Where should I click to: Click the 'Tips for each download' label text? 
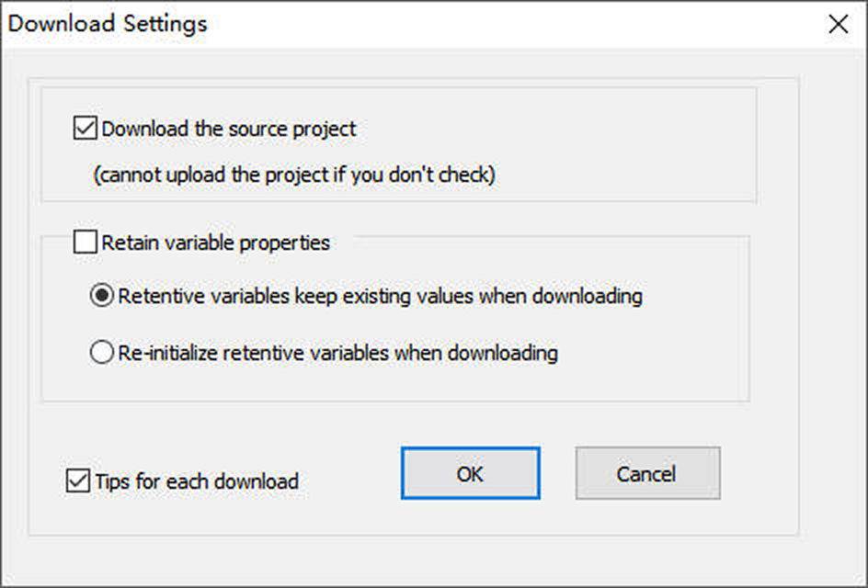click(x=197, y=481)
